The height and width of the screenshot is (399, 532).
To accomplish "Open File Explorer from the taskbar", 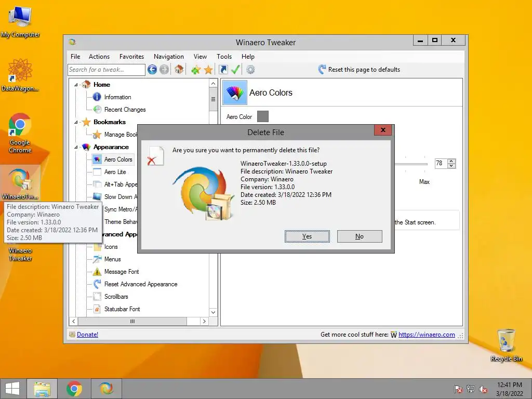I will (42, 389).
